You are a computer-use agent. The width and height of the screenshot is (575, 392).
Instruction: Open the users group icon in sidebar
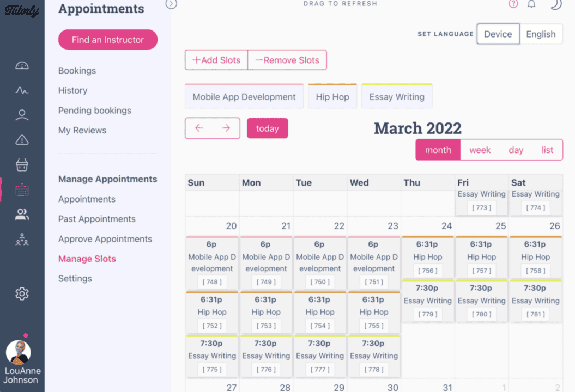(22, 215)
